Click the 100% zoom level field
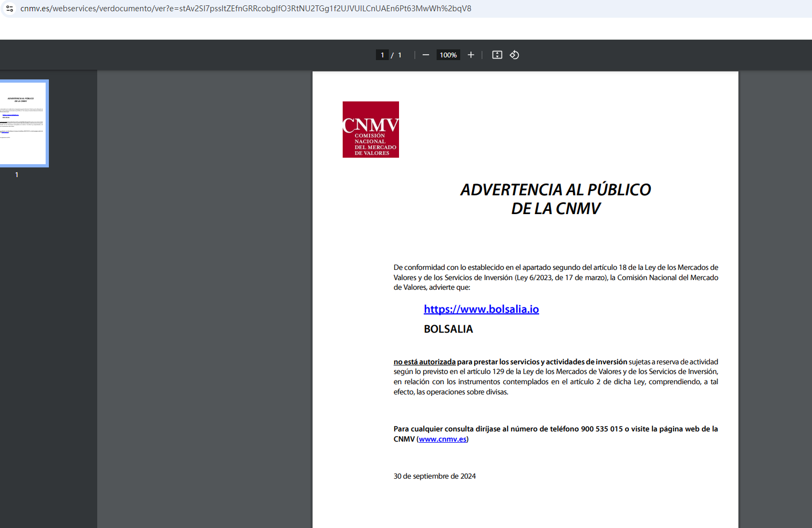 click(x=448, y=55)
